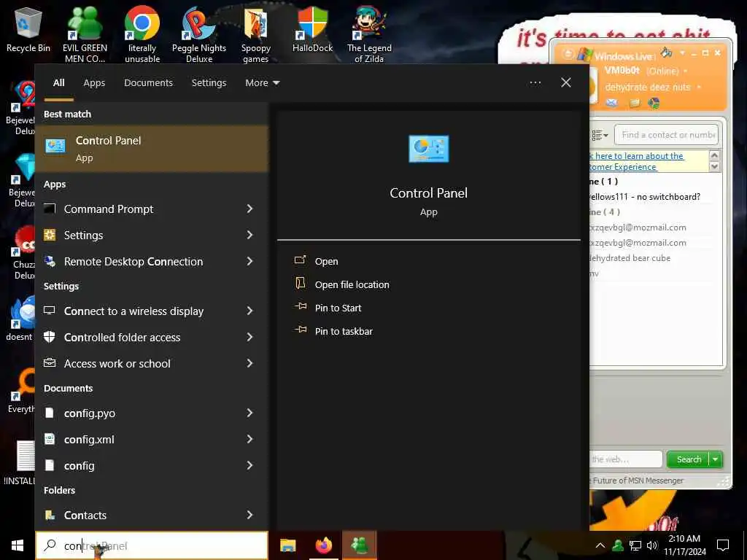747x560 pixels.
Task: Open The Legend of Zilda shortcut
Action: [x=369, y=34]
